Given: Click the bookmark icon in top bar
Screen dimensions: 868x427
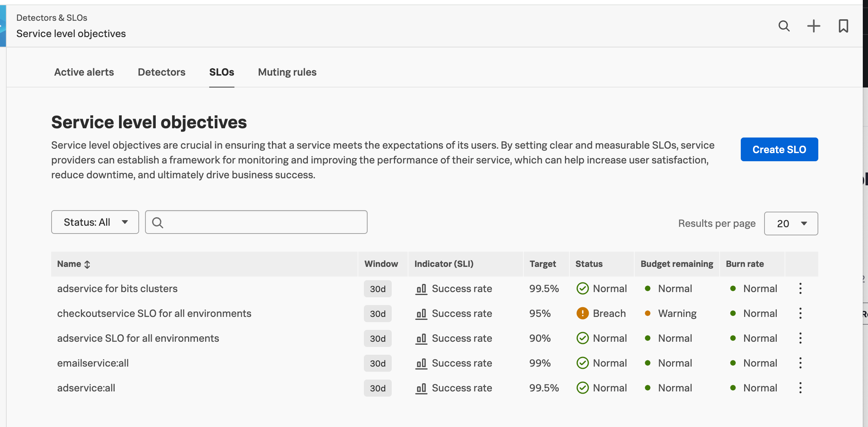Looking at the screenshot, I should (843, 26).
